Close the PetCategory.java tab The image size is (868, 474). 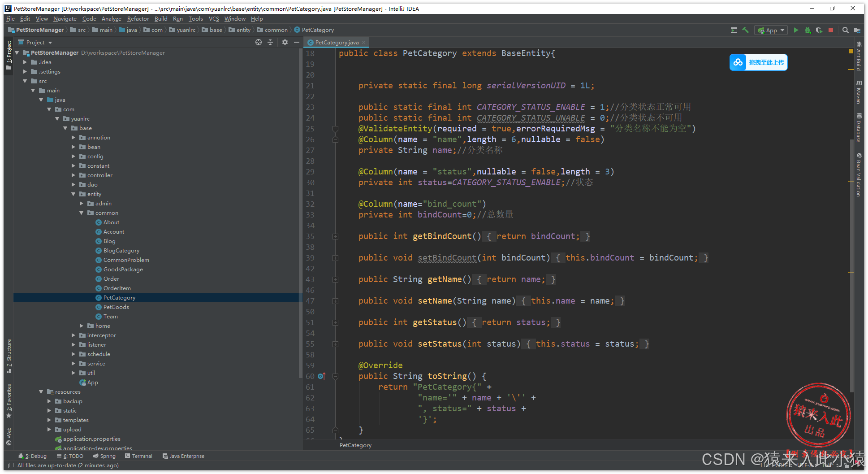[x=364, y=43]
